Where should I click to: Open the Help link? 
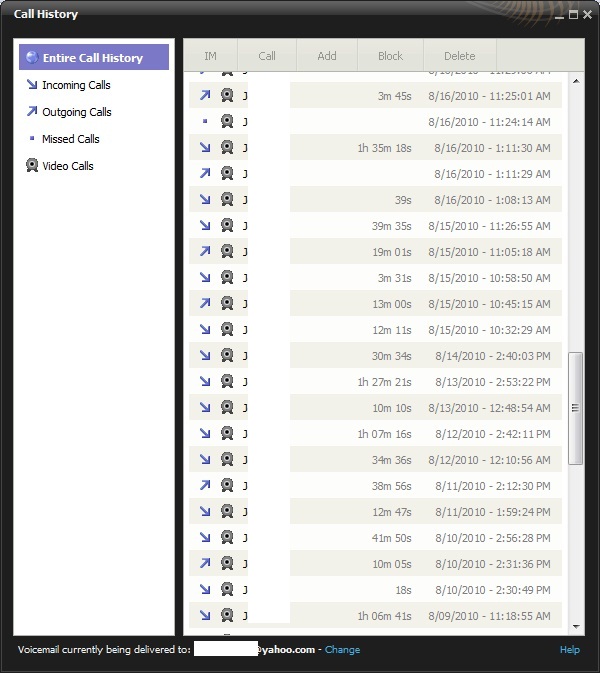pyautogui.click(x=570, y=650)
